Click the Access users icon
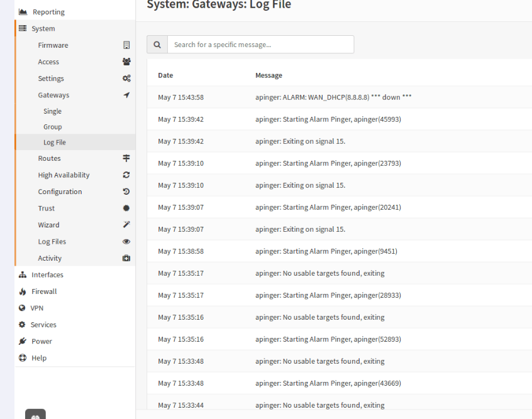Image resolution: width=532 pixels, height=419 pixels. pyautogui.click(x=126, y=62)
